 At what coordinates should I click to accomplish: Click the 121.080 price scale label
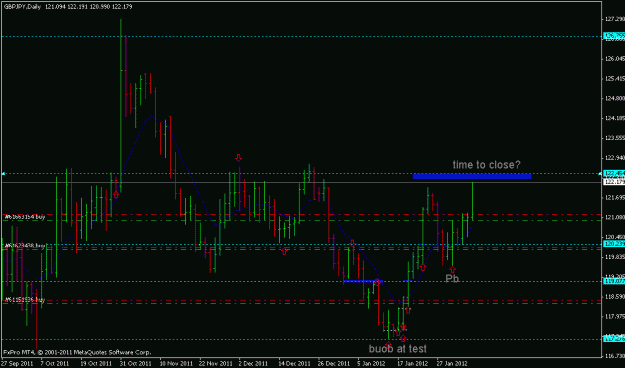point(615,218)
